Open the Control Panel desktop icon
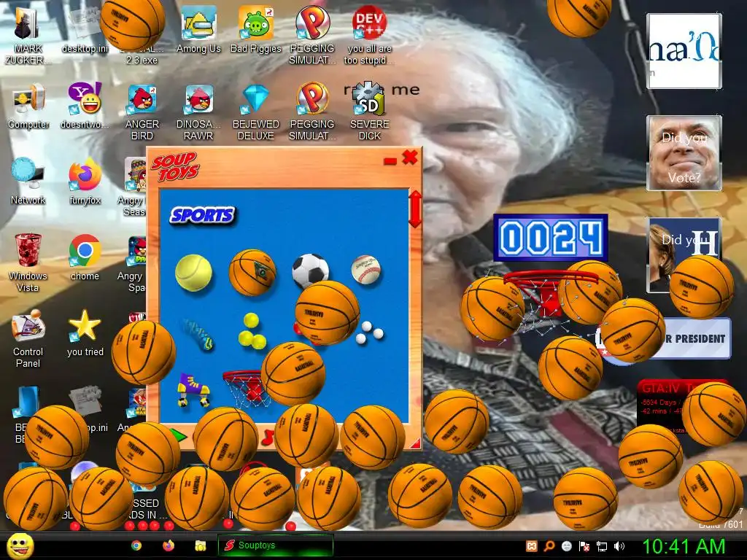 [x=28, y=338]
